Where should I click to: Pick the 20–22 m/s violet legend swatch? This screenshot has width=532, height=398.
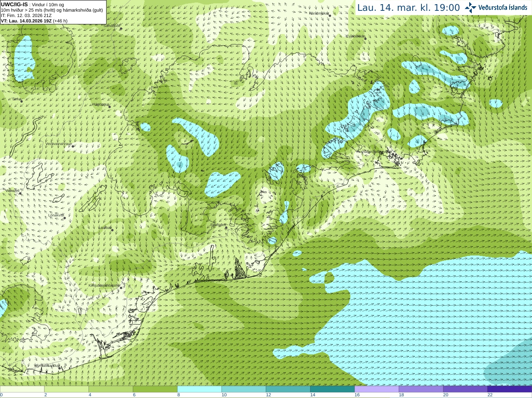tap(465, 389)
